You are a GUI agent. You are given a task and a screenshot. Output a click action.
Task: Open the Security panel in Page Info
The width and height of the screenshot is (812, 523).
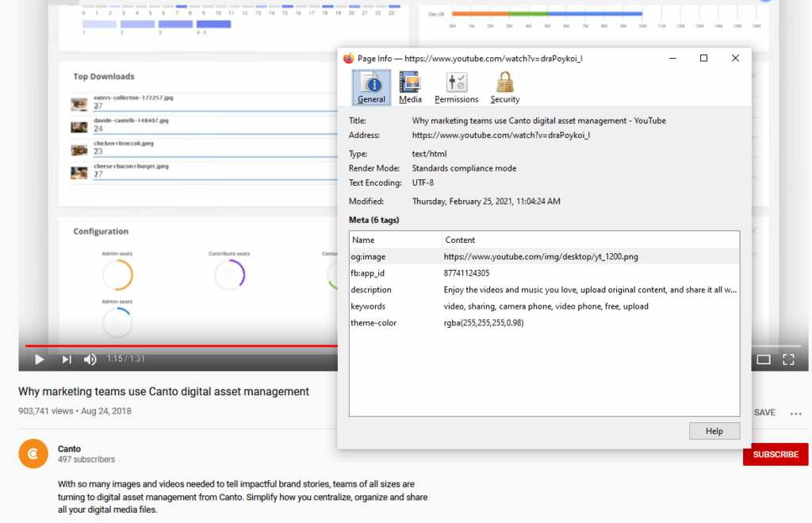point(504,86)
